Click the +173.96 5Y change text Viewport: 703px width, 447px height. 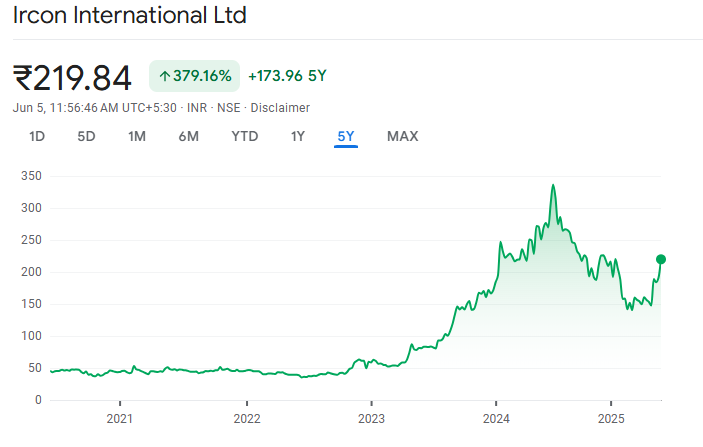tap(288, 76)
